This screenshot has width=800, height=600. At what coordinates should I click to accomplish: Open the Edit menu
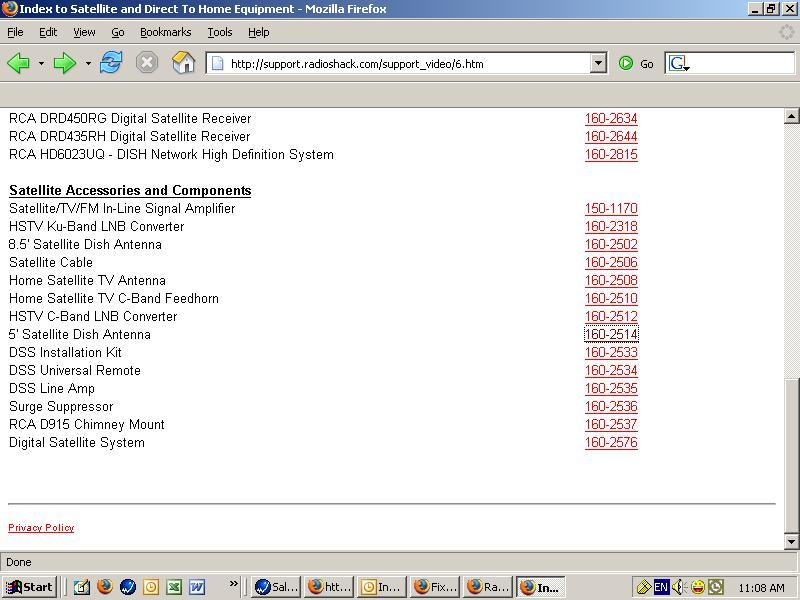48,32
